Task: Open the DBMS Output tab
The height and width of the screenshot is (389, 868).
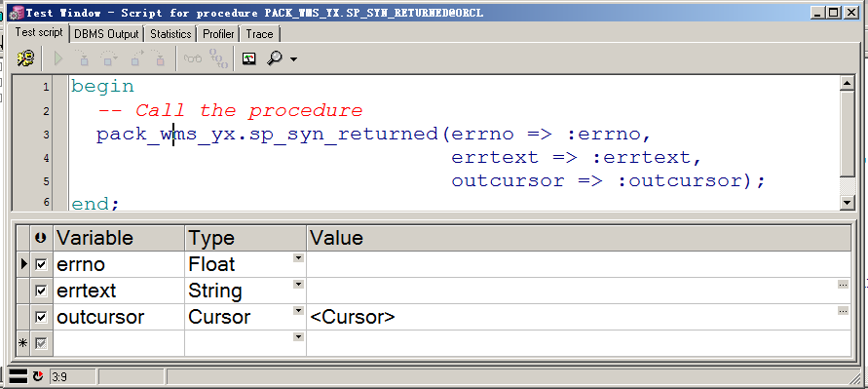Action: coord(106,34)
